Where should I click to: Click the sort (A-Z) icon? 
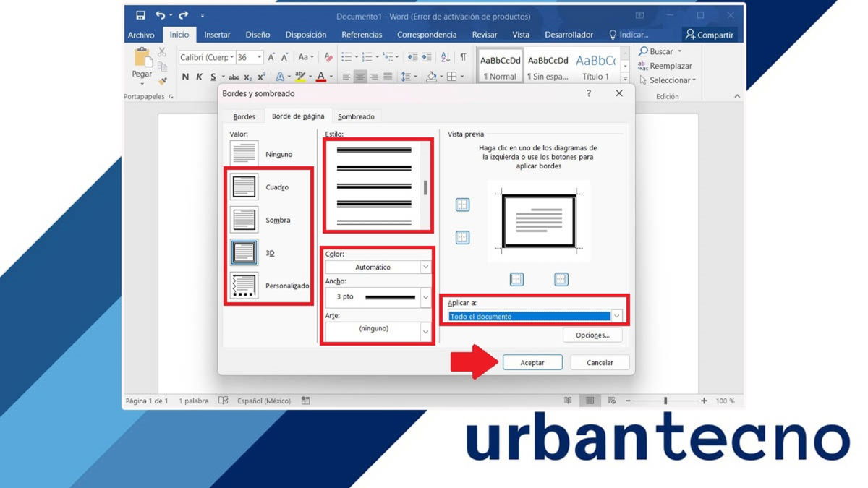pos(444,57)
